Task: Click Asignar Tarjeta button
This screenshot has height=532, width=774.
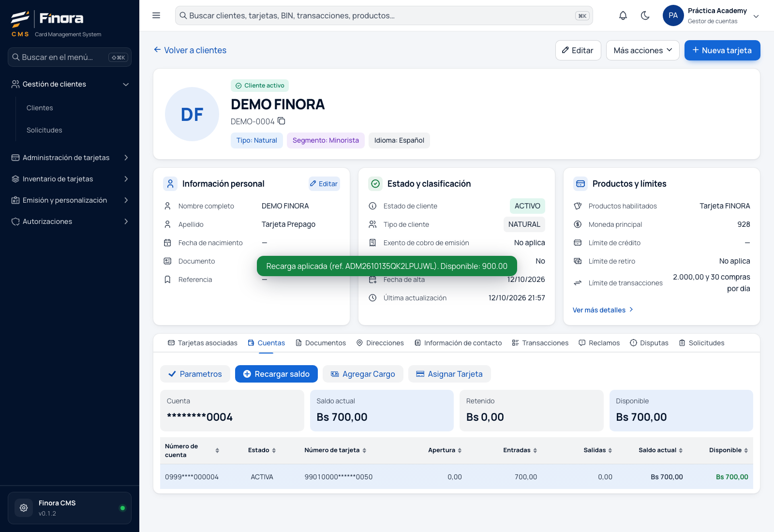Action: [x=449, y=374]
